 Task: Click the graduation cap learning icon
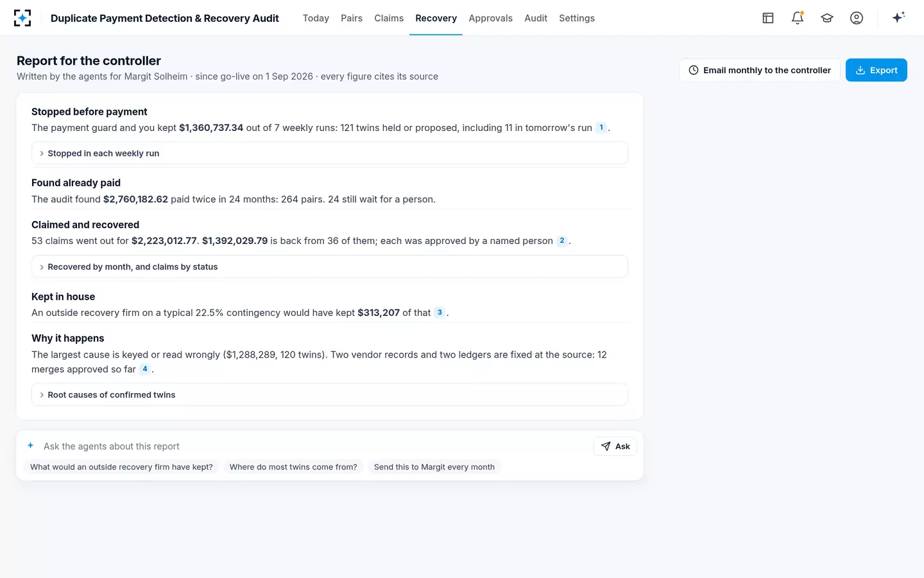click(827, 18)
